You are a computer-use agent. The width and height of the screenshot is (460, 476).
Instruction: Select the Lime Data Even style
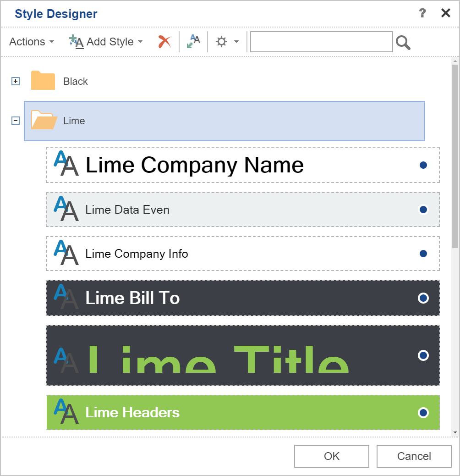[x=242, y=210]
